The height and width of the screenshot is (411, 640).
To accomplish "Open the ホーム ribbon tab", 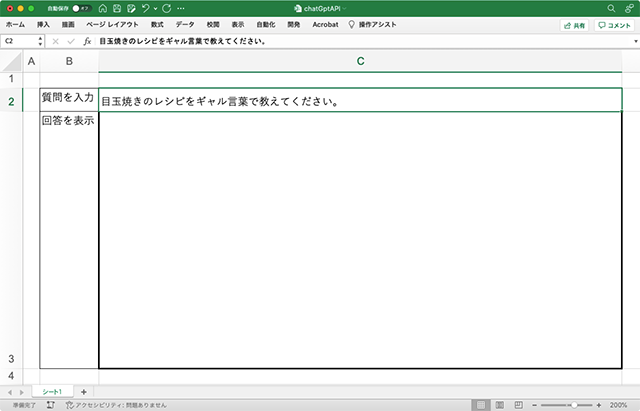I will (x=15, y=24).
